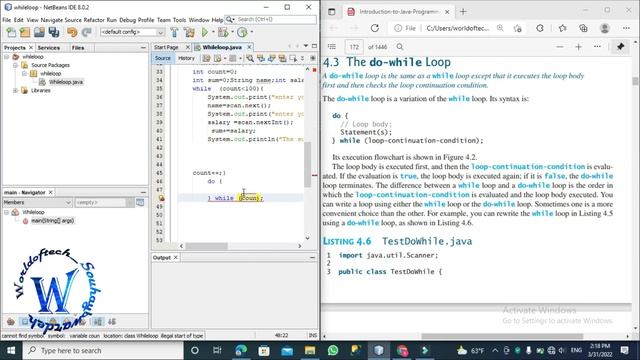Pin the PDF toolbar
640x360 pixels.
coord(620,47)
